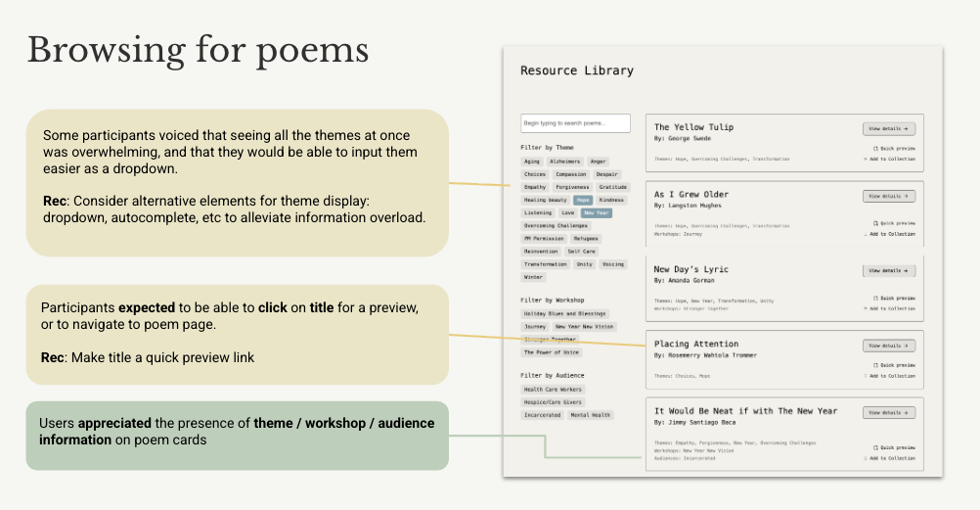Open View details for Placing Attention
This screenshot has width=980, height=510.
click(x=889, y=346)
